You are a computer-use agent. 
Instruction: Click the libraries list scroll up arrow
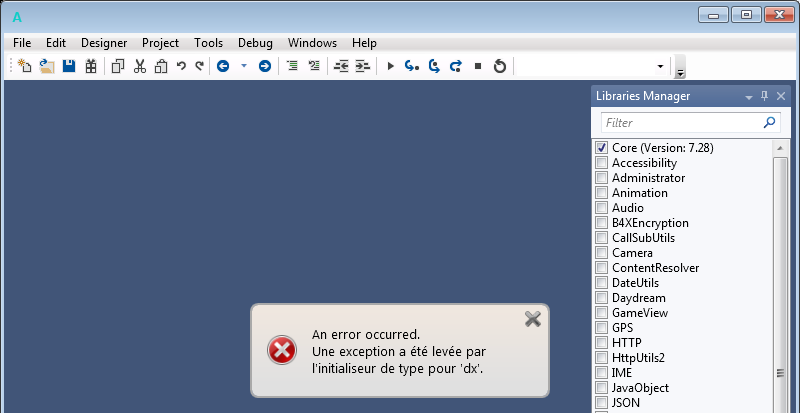coord(780,149)
